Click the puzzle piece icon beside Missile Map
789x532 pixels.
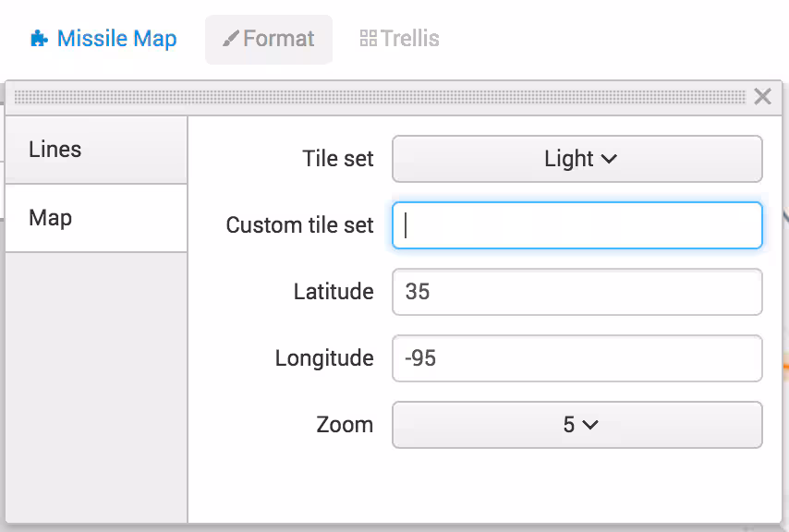click(x=39, y=39)
